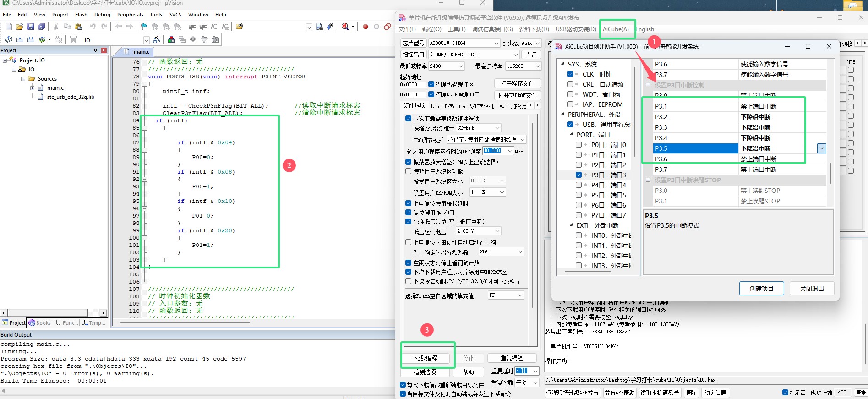Expand the 最高波特率 115200 dropdown

(x=537, y=66)
